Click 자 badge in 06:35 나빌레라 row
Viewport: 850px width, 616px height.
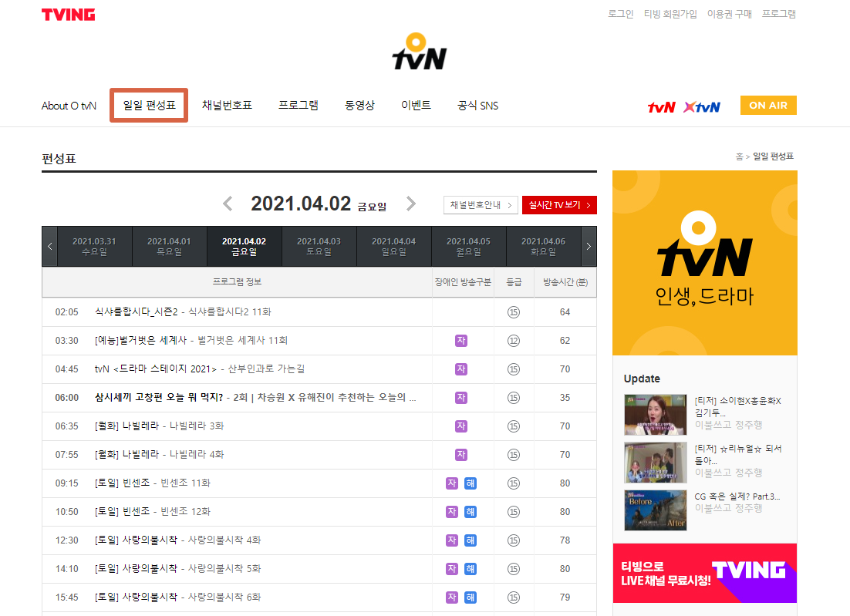tap(460, 426)
